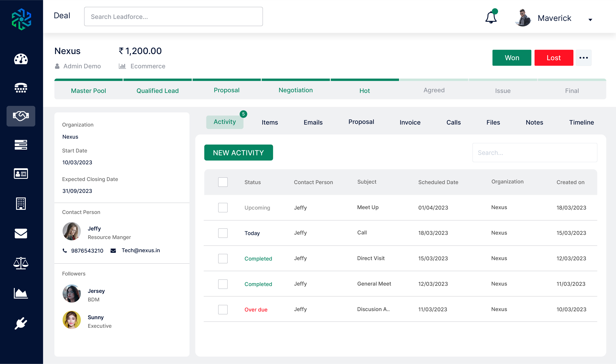The height and width of the screenshot is (364, 616).
Task: Open the Timeline tab
Action: pos(581,122)
